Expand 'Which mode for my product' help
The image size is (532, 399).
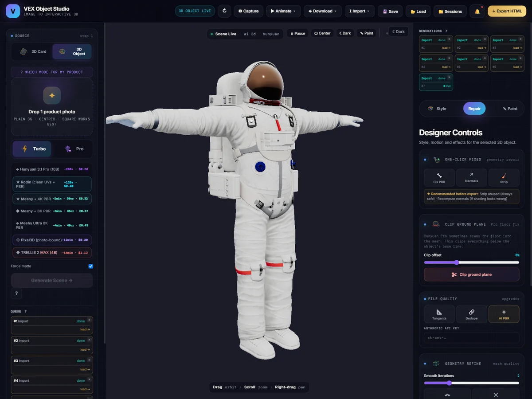(52, 72)
